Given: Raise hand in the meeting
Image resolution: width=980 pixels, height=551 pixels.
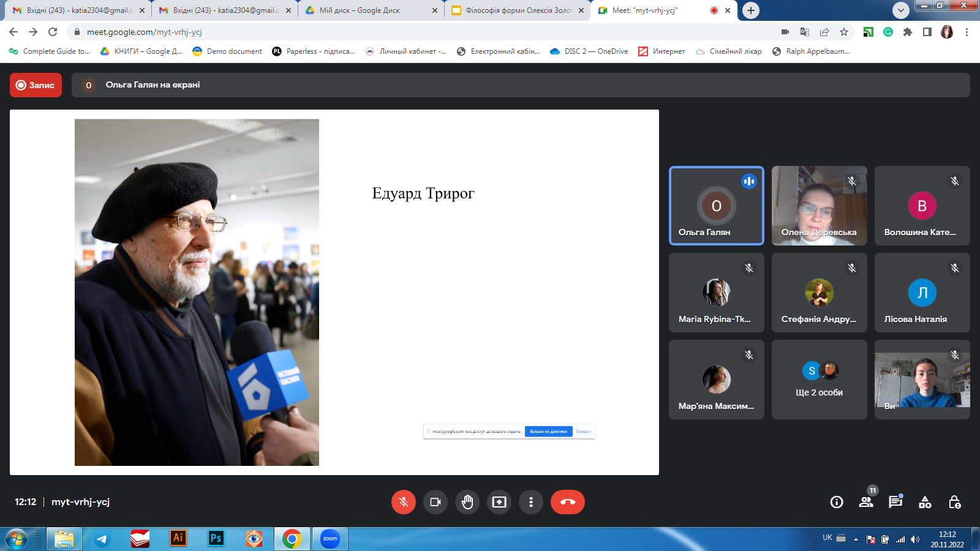Looking at the screenshot, I should click(x=467, y=502).
